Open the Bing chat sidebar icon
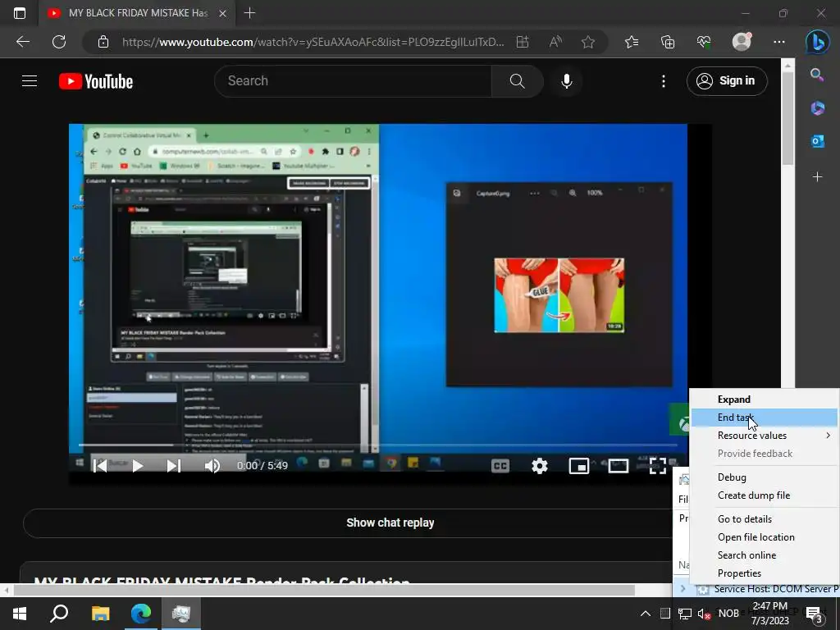Viewport: 840px width, 630px height. (x=818, y=42)
